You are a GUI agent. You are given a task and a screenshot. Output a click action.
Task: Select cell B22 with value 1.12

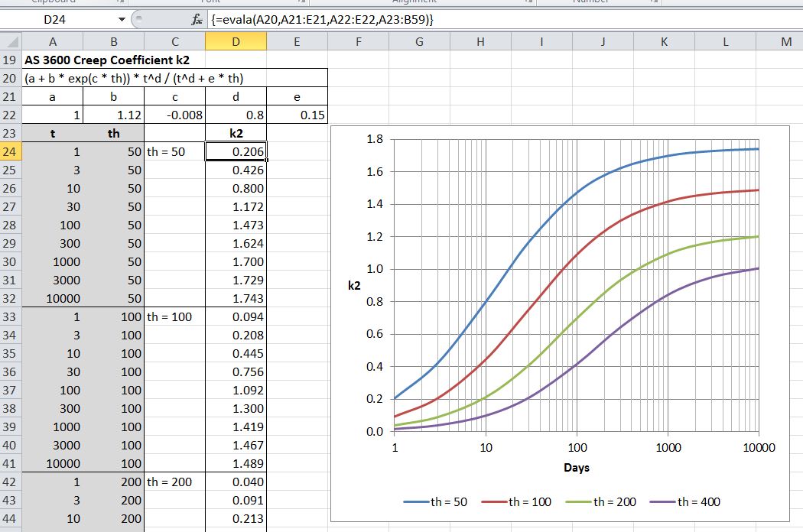click(x=113, y=115)
